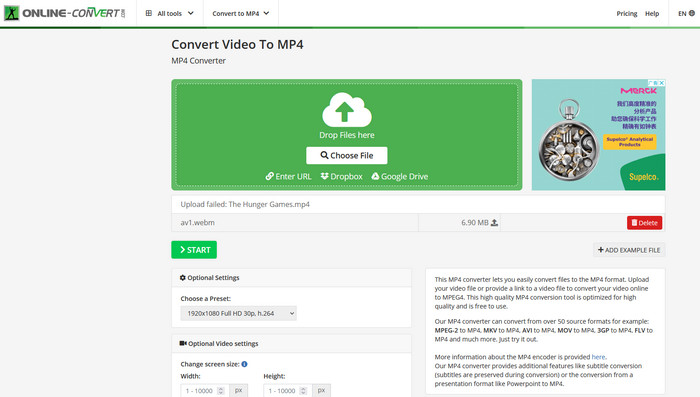700x397 pixels.
Task: Close the Merck advertisement
Action: (662, 83)
